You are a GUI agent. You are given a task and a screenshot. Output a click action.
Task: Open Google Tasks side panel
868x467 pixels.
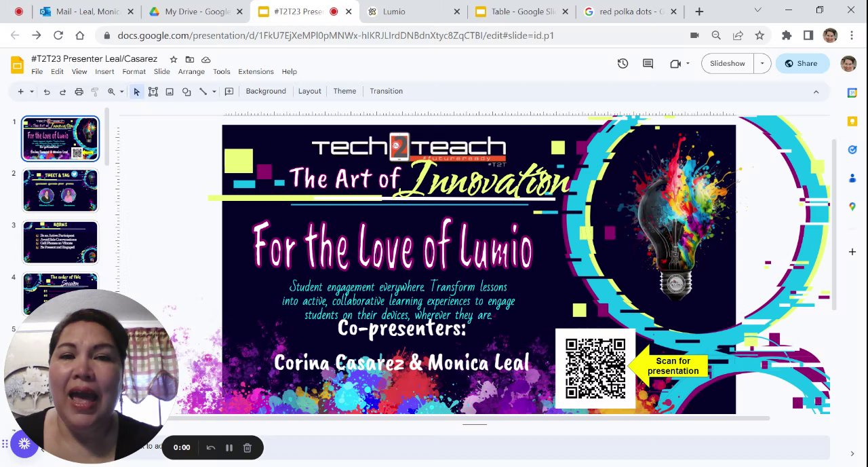(x=852, y=149)
